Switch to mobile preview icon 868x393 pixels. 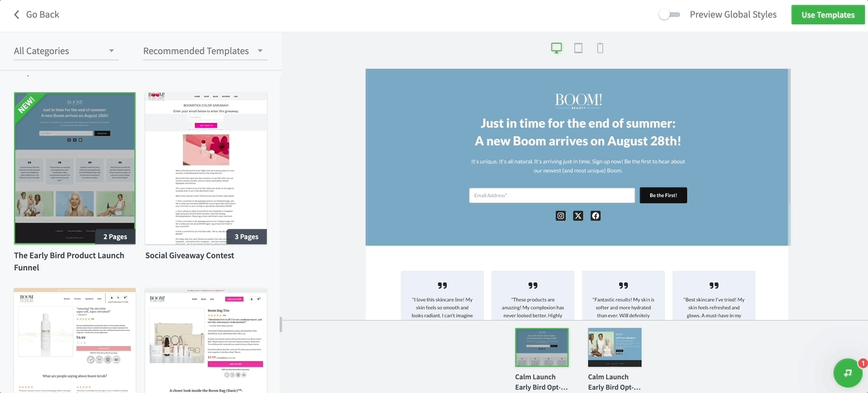(x=600, y=48)
